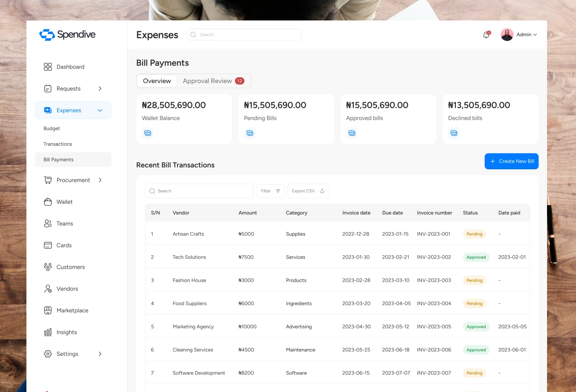Click the Pending status of Food Suppliers
The height and width of the screenshot is (392, 576).
coord(474,303)
